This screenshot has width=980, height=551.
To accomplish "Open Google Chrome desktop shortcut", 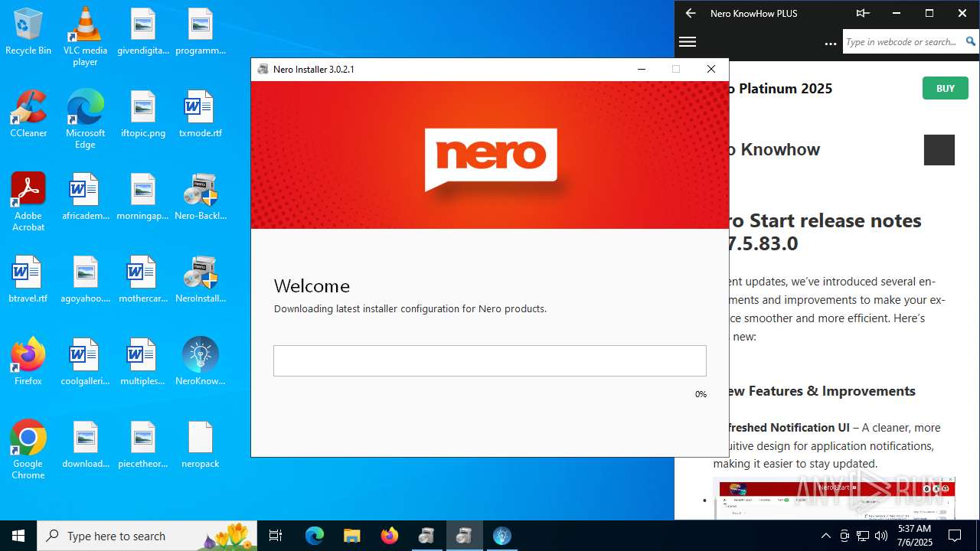I will [28, 449].
